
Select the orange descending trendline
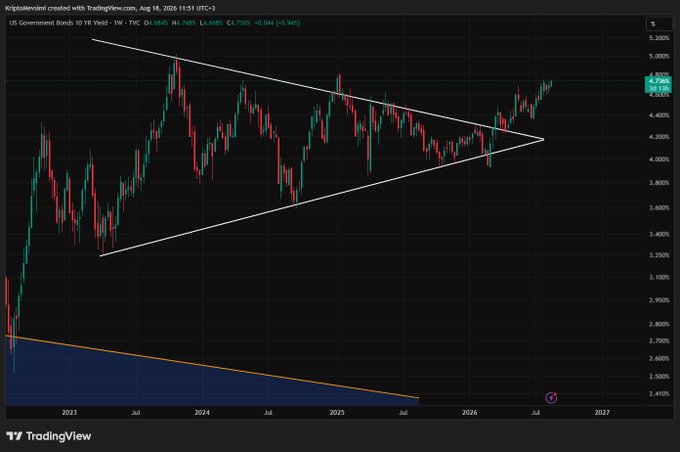(x=212, y=367)
